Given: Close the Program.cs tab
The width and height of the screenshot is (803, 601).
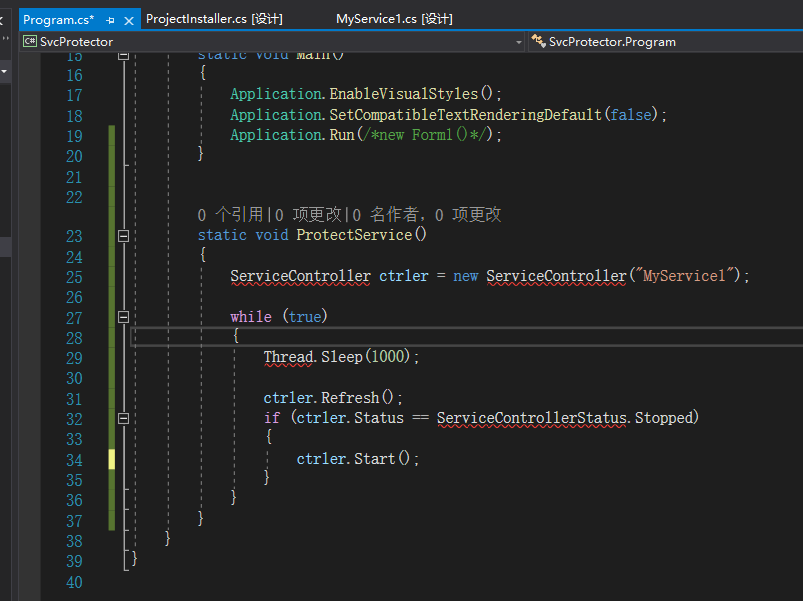Looking at the screenshot, I should [x=128, y=20].
